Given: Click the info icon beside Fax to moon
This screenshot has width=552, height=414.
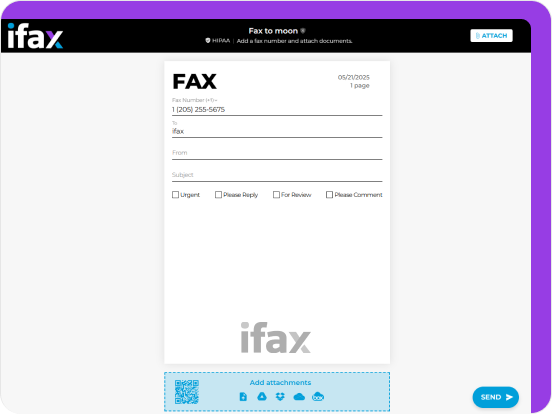Looking at the screenshot, I should [303, 31].
